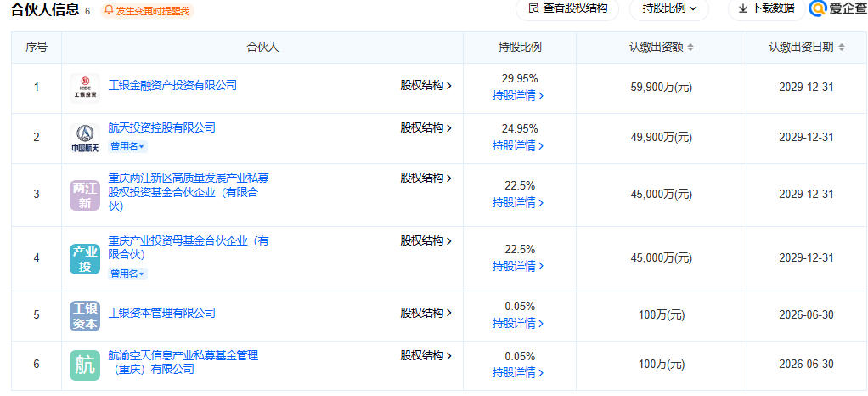The image size is (868, 396).
Task: Click the green 航 logo icon
Action: coord(85,365)
